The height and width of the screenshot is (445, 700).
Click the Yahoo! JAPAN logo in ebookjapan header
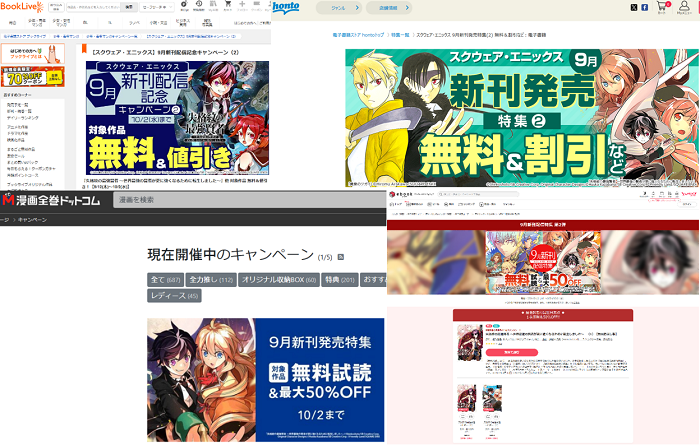(x=689, y=194)
